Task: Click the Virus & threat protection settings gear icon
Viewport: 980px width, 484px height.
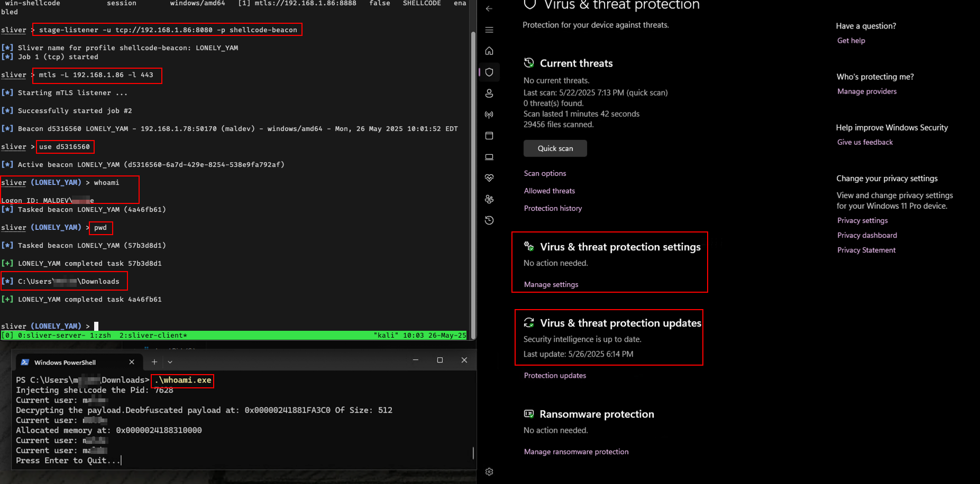Action: coord(529,246)
